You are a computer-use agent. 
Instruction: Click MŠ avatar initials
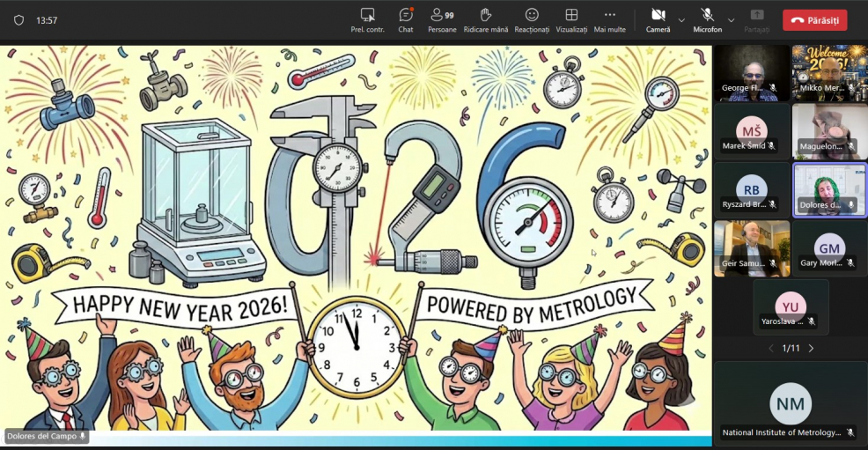[x=751, y=131]
